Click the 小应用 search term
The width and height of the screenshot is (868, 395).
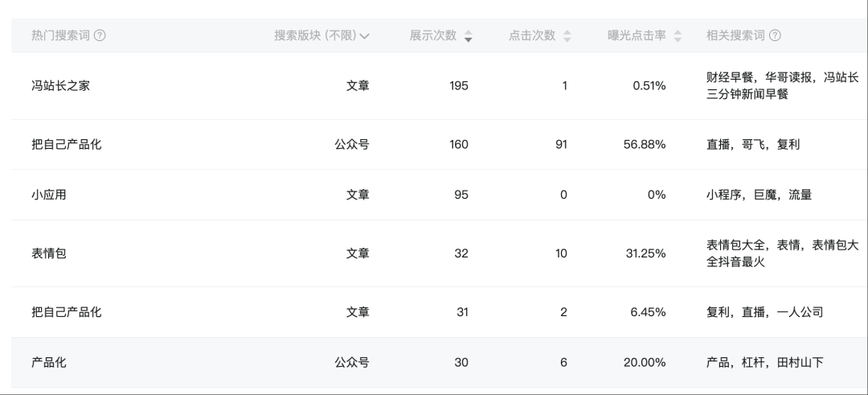click(49, 195)
